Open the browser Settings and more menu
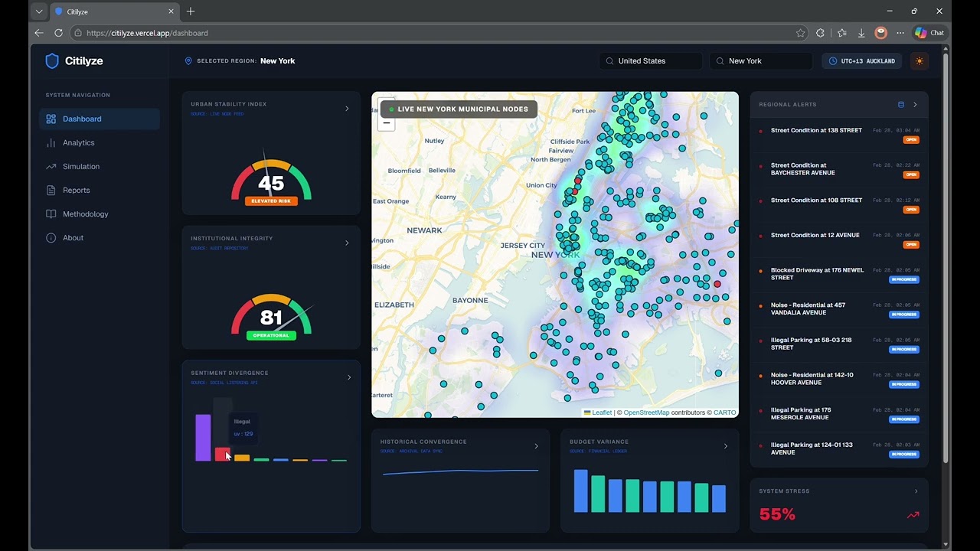Viewport: 980px width, 551px height. (x=900, y=33)
